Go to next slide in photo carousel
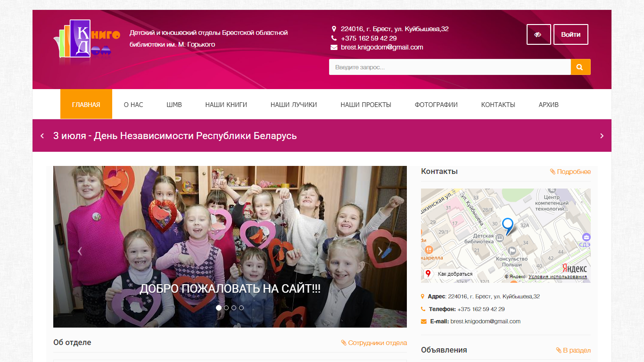 [380, 251]
